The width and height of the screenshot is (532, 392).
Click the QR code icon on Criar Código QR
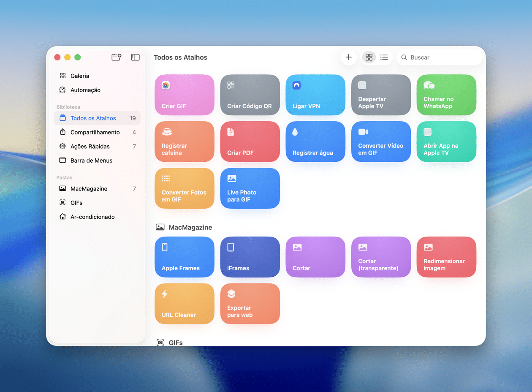pos(231,85)
